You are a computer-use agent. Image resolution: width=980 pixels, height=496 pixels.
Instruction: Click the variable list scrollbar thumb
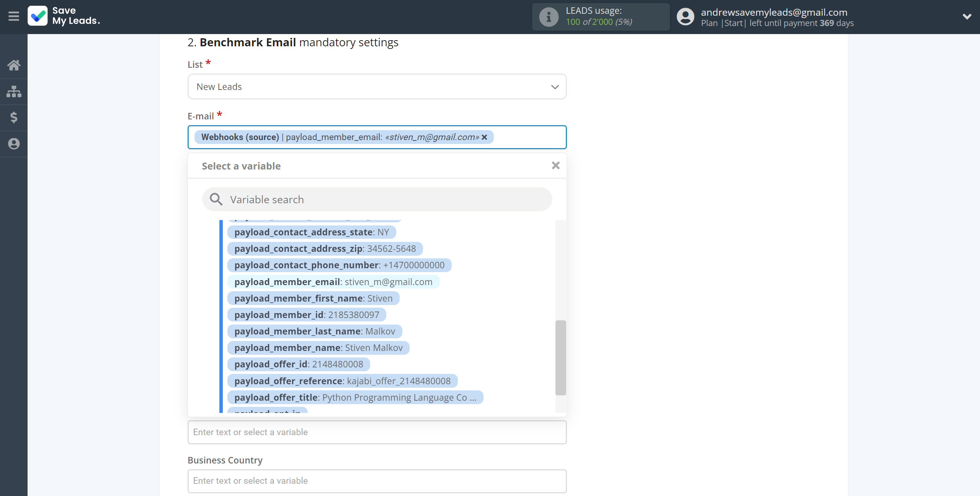(560, 358)
